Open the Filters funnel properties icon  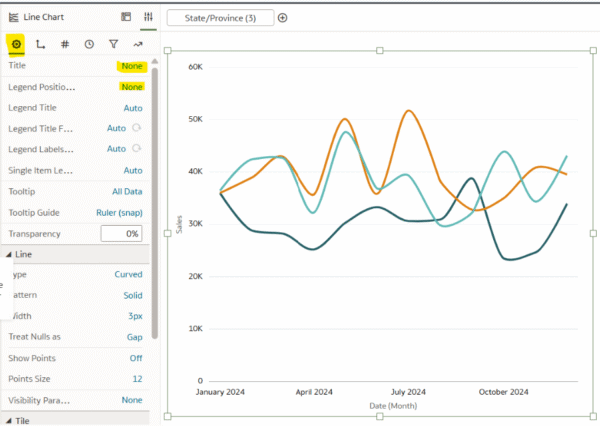click(113, 44)
